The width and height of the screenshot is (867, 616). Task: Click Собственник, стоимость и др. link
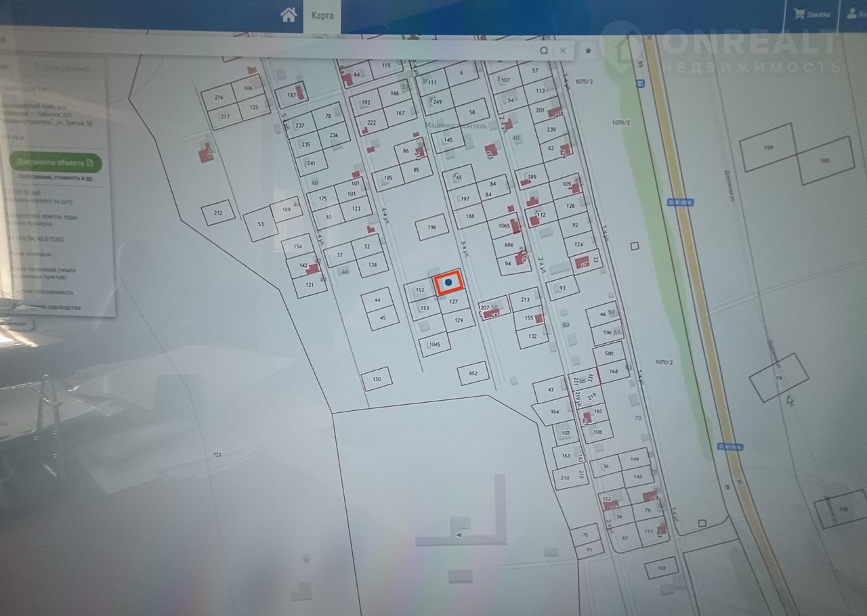click(56, 177)
